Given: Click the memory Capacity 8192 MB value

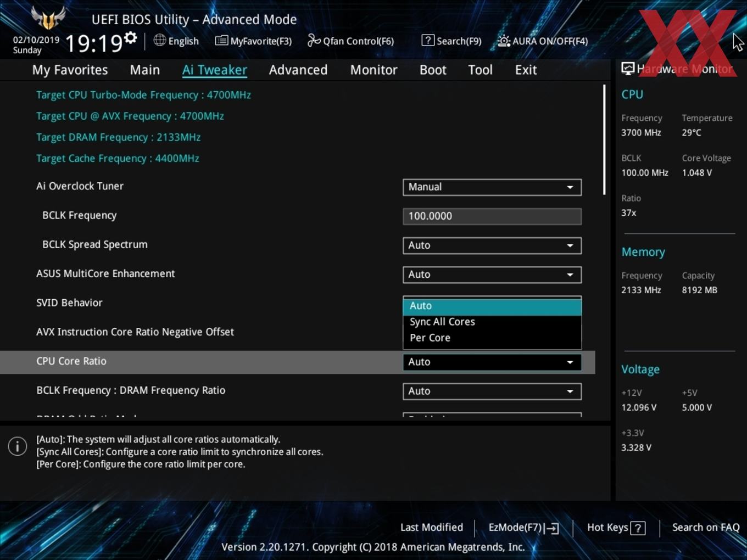Looking at the screenshot, I should [700, 290].
